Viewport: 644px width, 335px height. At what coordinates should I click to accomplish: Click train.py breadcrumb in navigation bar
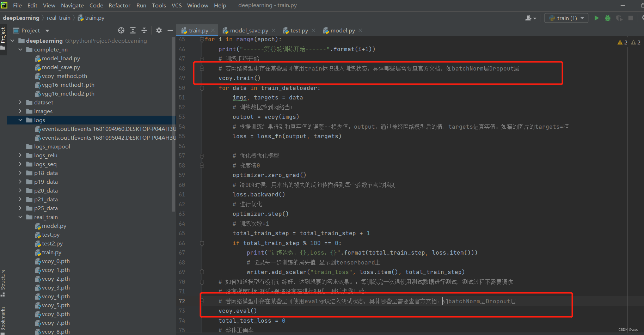(91, 18)
